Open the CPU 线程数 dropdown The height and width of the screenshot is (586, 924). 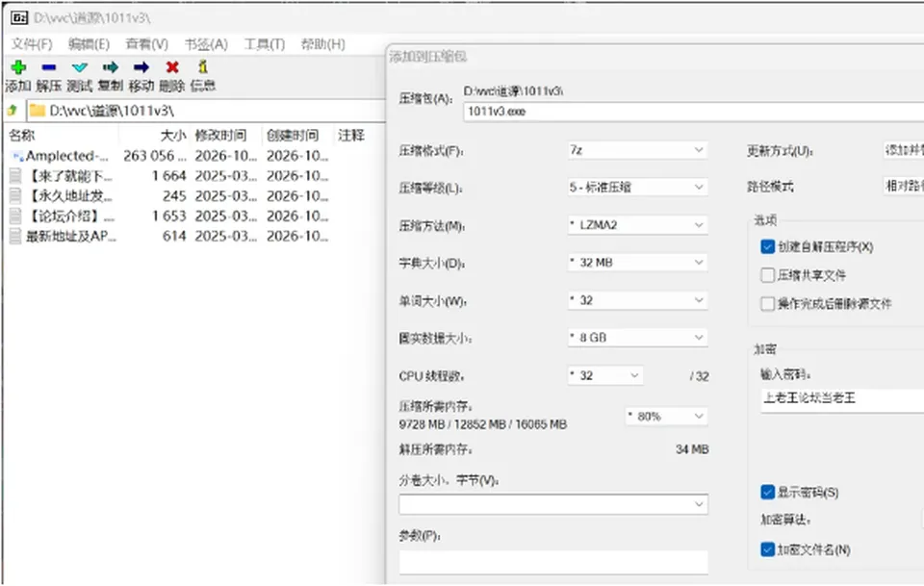tap(604, 375)
